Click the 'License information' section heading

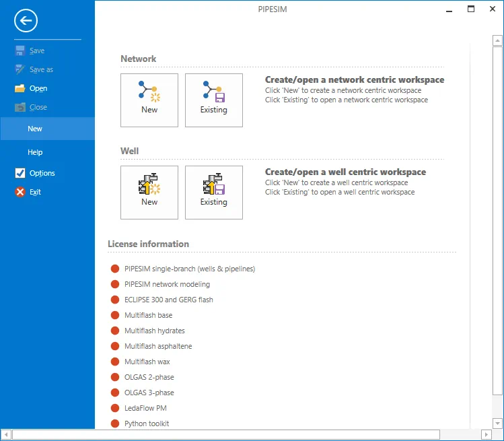(148, 244)
